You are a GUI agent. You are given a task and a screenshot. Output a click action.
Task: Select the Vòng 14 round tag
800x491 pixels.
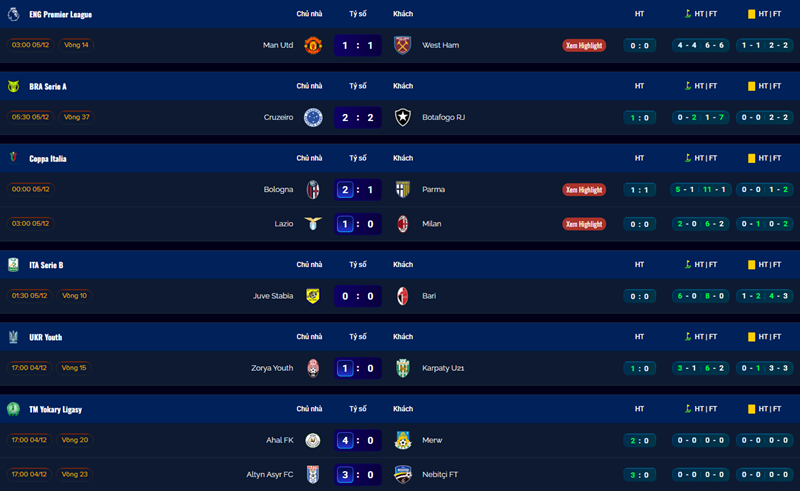pos(76,45)
